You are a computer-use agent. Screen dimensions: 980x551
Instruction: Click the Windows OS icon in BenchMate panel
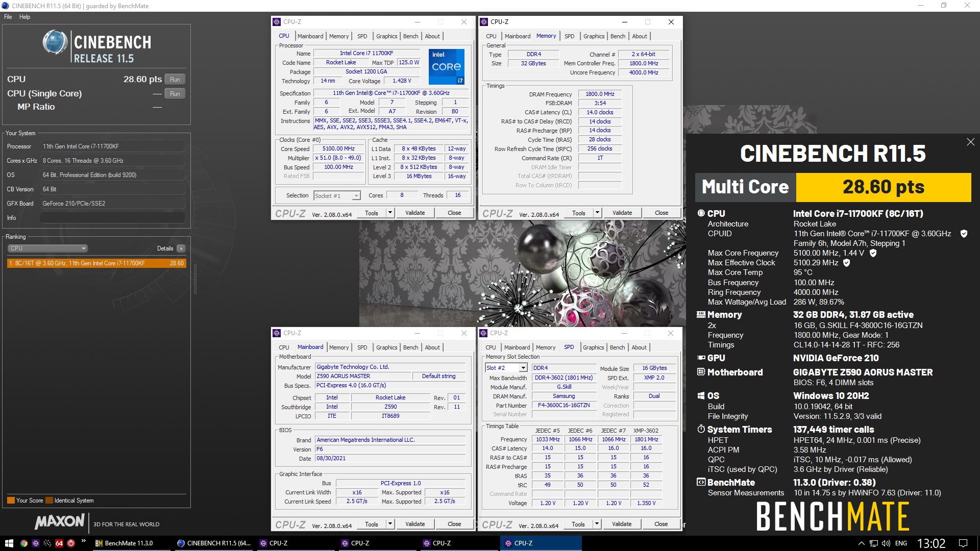[x=701, y=396]
